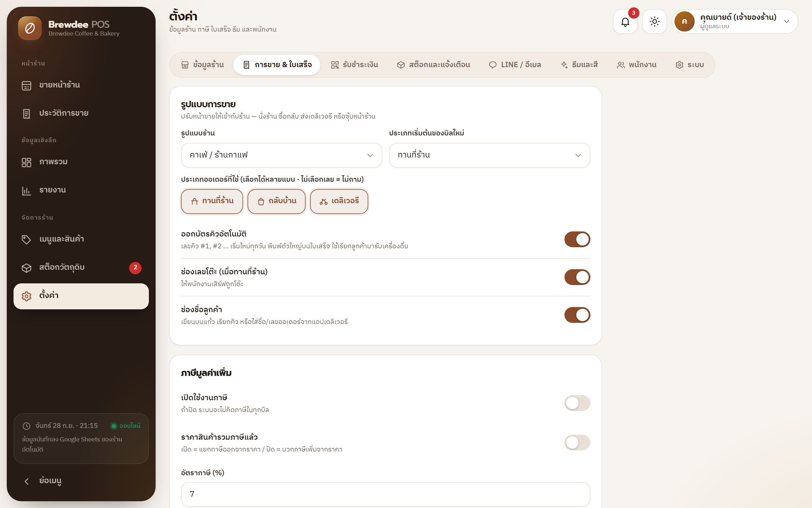Switch to ข้อมูลร้าน tab
Viewport: 812px width, 508px height.
tap(202, 65)
